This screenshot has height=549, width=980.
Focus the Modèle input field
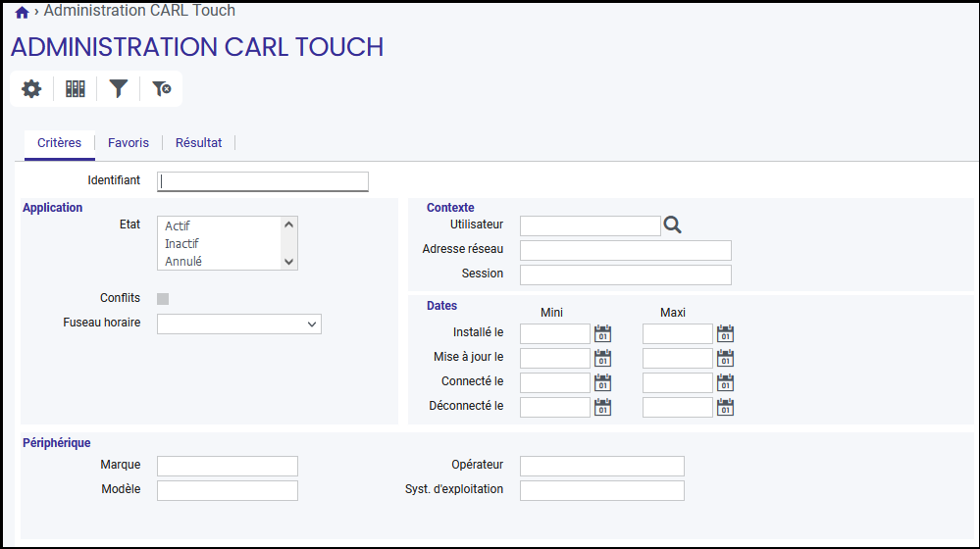(x=228, y=490)
